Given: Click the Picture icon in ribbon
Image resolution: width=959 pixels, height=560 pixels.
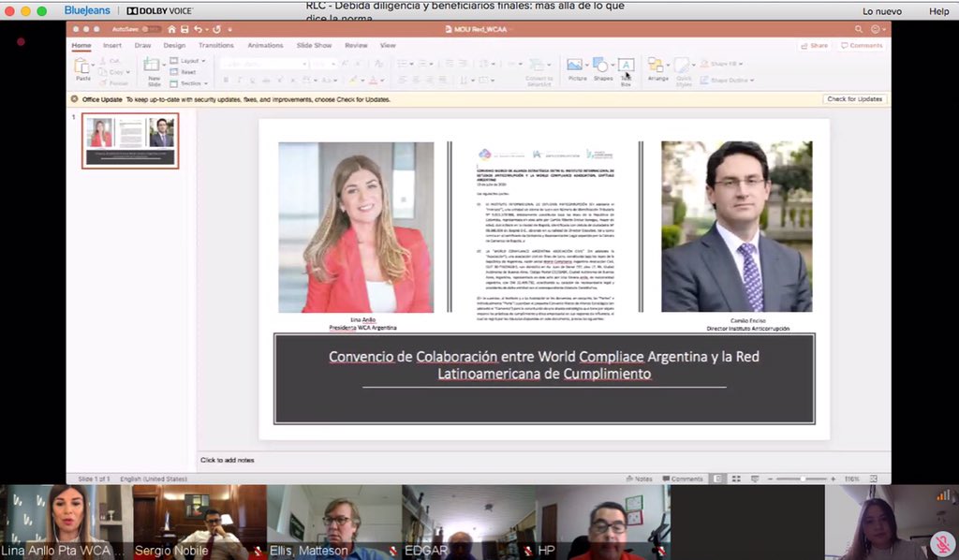Looking at the screenshot, I should 574,65.
